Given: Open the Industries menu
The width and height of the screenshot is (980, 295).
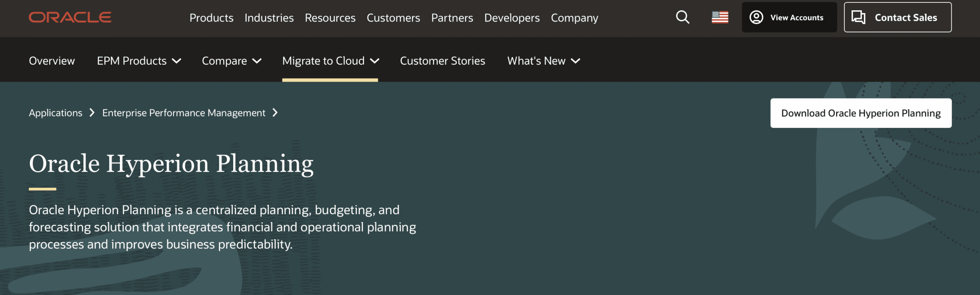Looking at the screenshot, I should [269, 18].
